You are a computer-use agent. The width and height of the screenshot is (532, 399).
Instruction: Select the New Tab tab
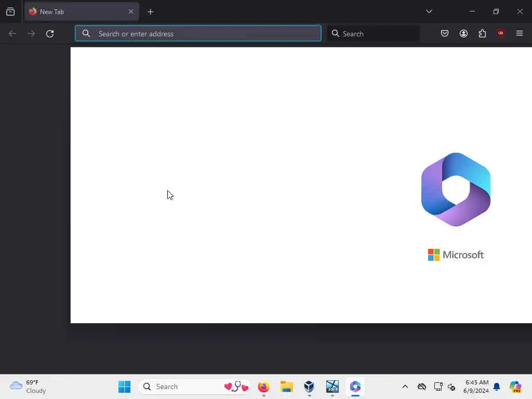[x=82, y=12]
